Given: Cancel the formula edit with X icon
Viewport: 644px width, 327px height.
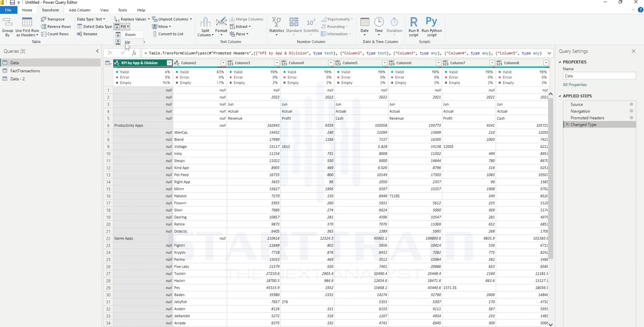Looking at the screenshot, I should click(110, 53).
